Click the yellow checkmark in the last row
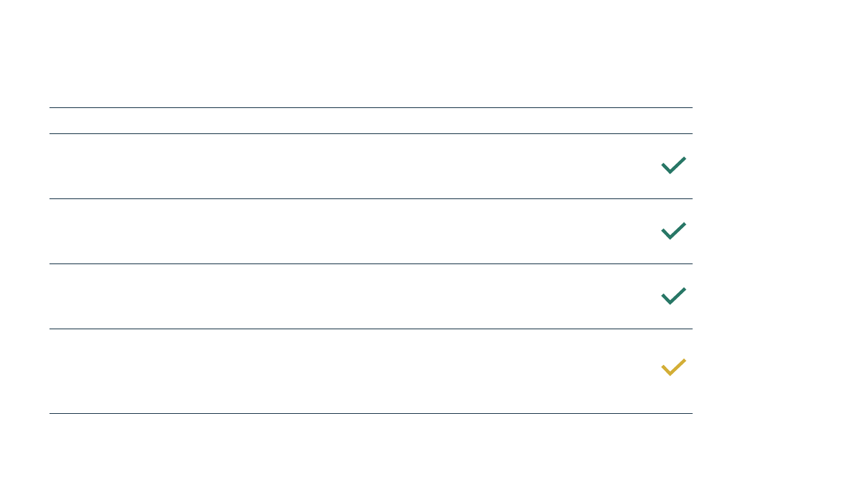Viewport: 868px width, 488px height. [x=673, y=367]
